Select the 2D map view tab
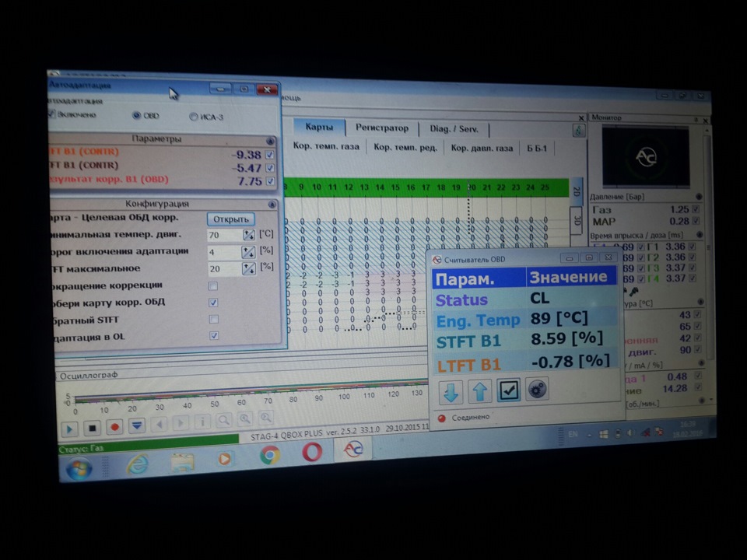 [x=576, y=191]
